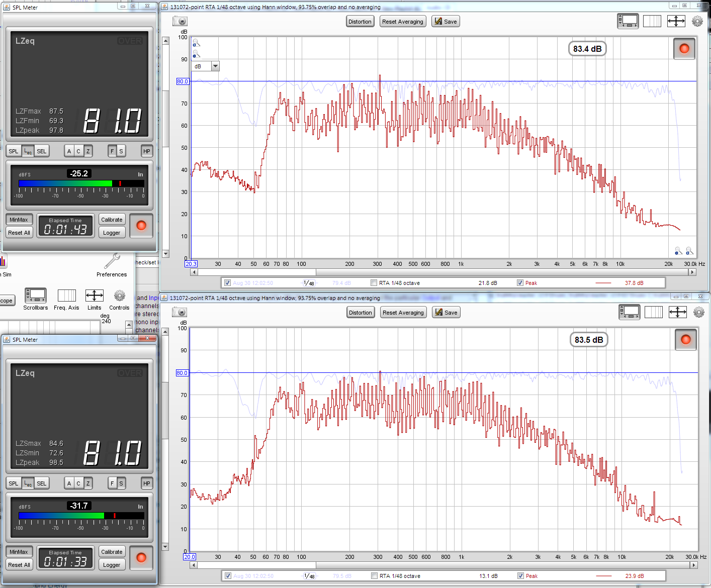Select Leq mode in top SPL Meter
This screenshot has height=588, width=711.
28,151
